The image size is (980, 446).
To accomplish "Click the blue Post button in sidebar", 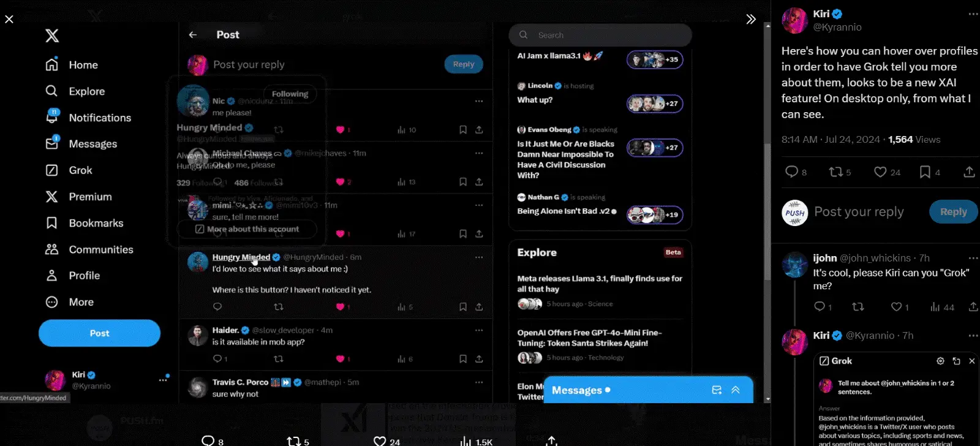I will click(99, 333).
